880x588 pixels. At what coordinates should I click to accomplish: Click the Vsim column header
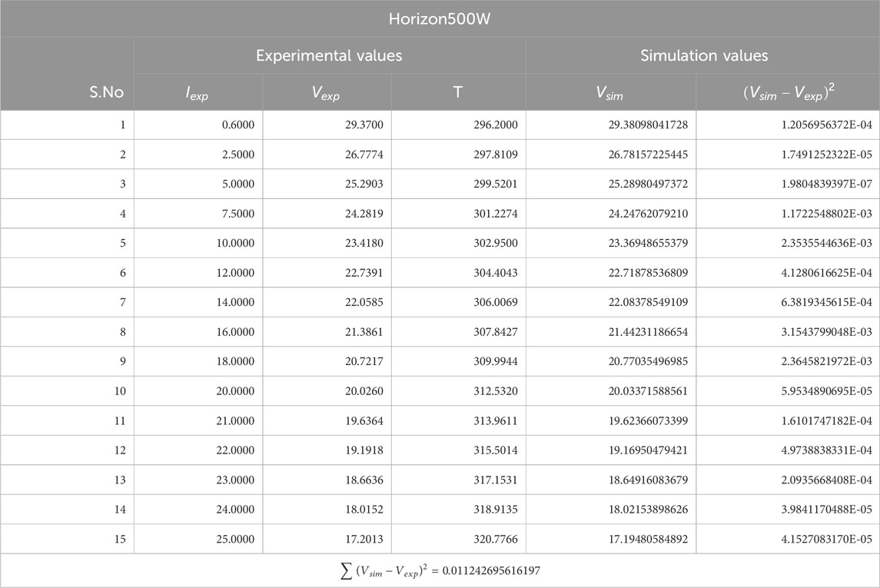609,92
